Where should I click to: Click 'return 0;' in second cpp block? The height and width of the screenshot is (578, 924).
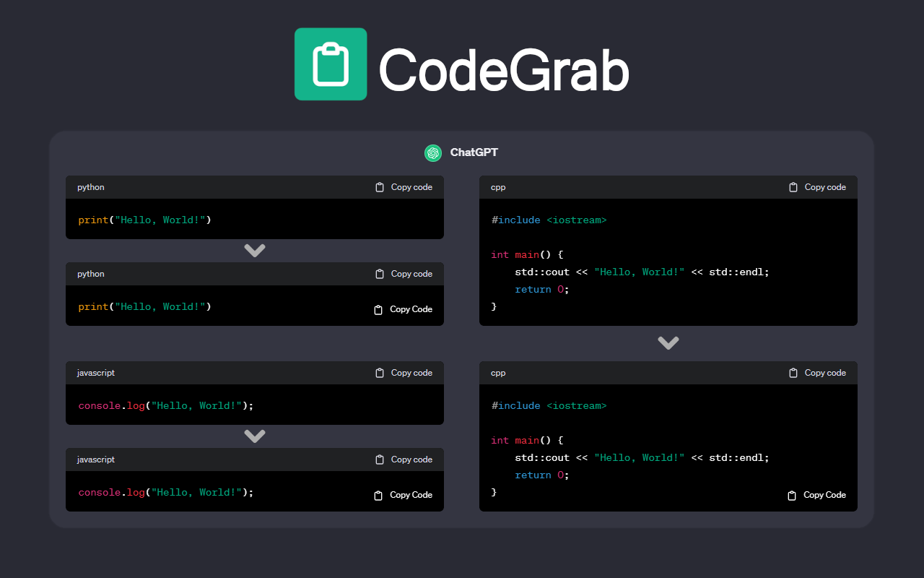pyautogui.click(x=542, y=475)
